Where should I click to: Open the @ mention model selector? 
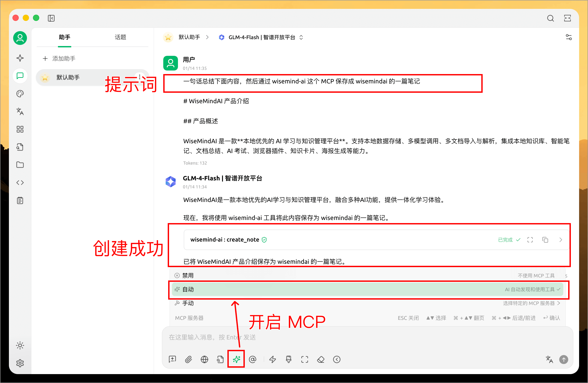click(253, 360)
